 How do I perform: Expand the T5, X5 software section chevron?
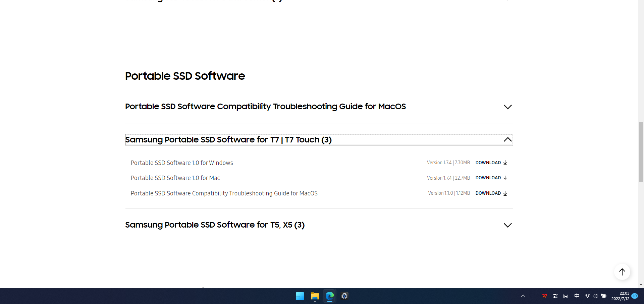(507, 225)
